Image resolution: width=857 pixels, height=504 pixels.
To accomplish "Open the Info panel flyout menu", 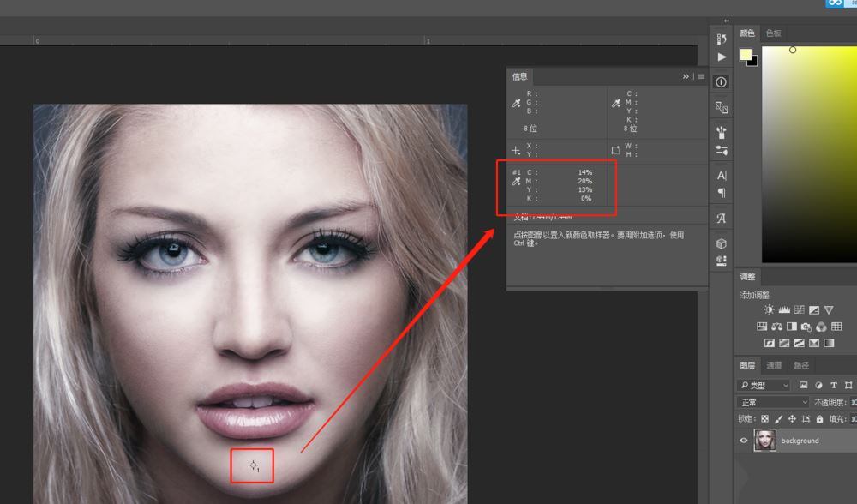I will (701, 76).
